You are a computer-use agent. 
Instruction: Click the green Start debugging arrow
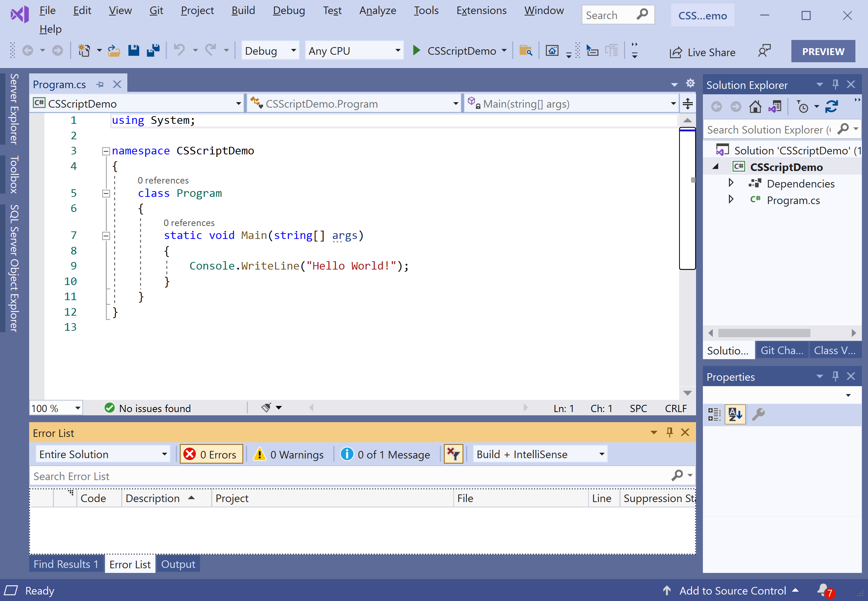click(416, 50)
